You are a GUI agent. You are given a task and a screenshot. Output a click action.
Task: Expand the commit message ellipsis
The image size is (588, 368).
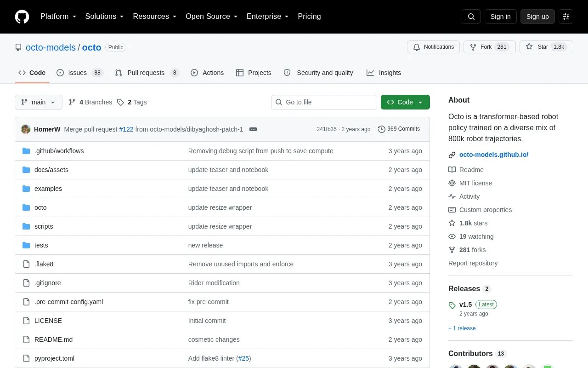[253, 129]
